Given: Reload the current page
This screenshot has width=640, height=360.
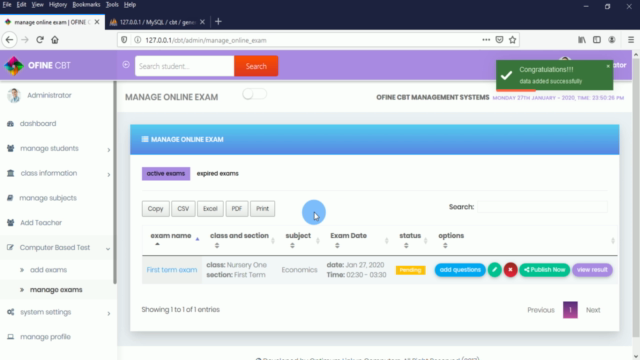Looking at the screenshot, I should pyautogui.click(x=40, y=40).
